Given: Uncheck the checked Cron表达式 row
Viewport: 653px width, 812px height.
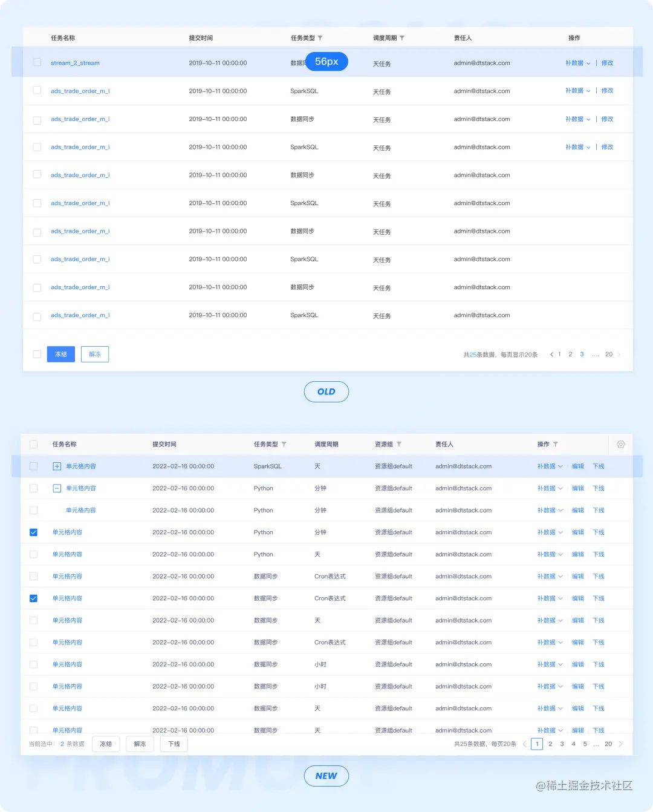Looking at the screenshot, I should pyautogui.click(x=33, y=598).
